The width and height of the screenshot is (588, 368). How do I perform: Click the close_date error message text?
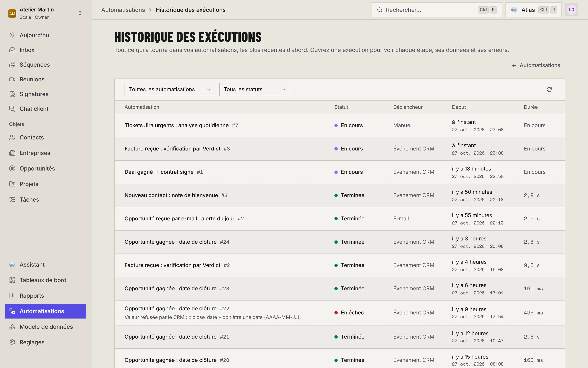coord(213,317)
